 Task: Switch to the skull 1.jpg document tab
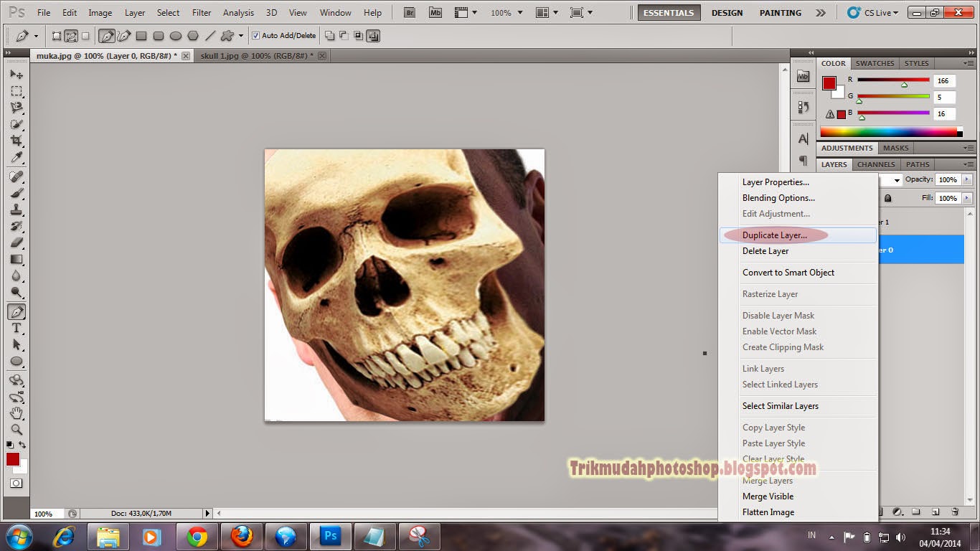click(262, 56)
